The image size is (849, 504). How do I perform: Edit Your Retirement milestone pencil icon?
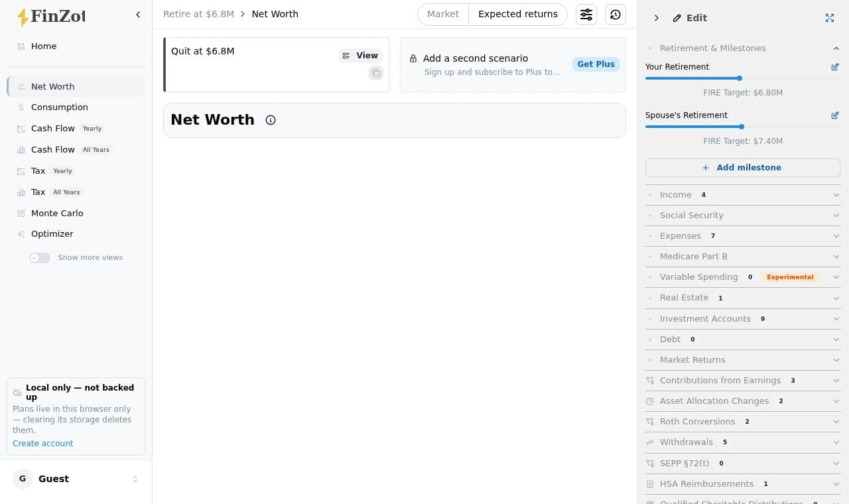coord(835,67)
